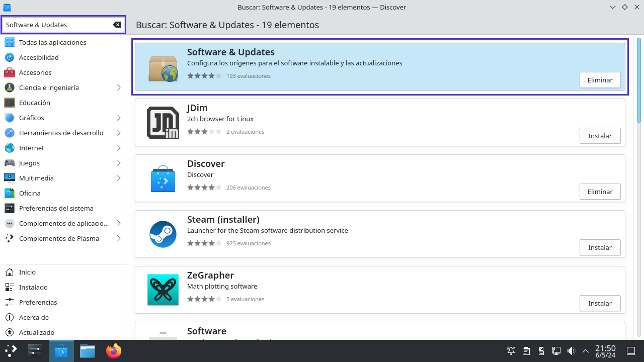Launch Firefox from taskbar

(114, 351)
